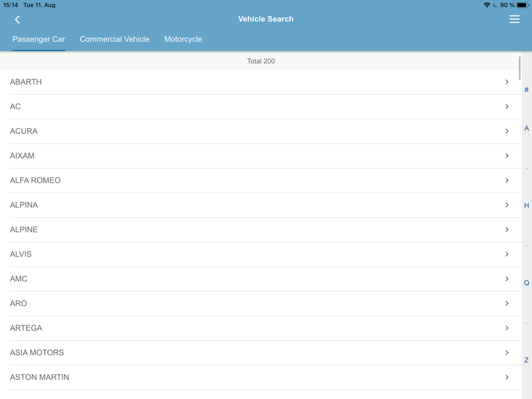This screenshot has width=532, height=399.
Task: Open ACURA row chevron
Action: (x=507, y=131)
